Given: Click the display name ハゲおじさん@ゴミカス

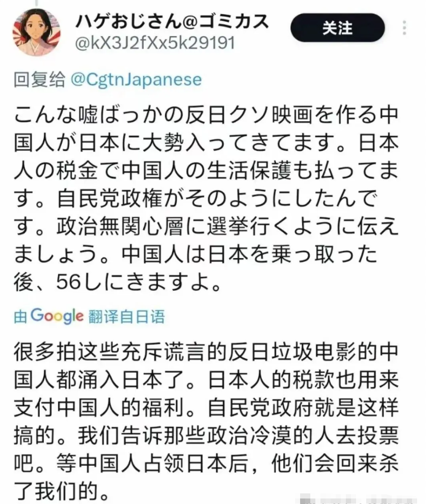Looking at the screenshot, I should (x=172, y=22).
